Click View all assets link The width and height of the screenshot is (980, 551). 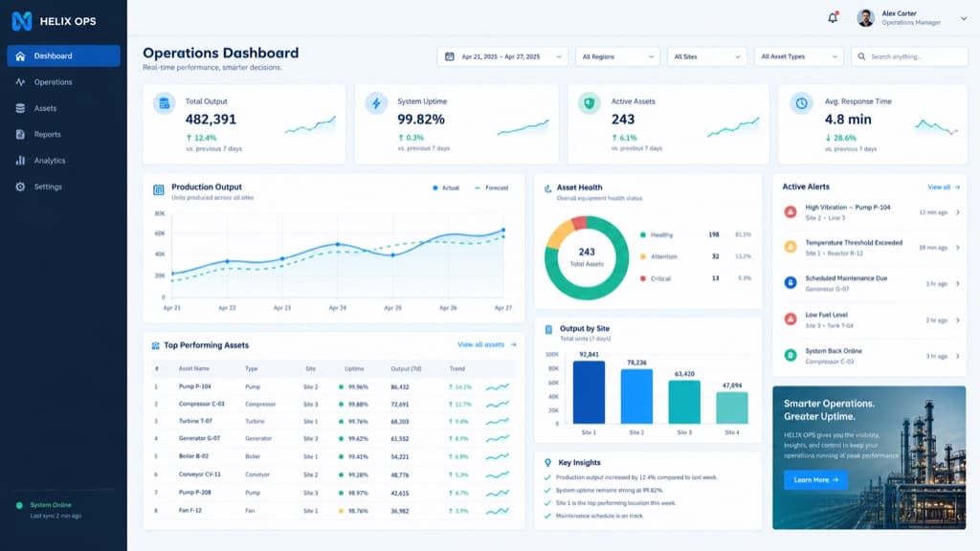tap(487, 344)
